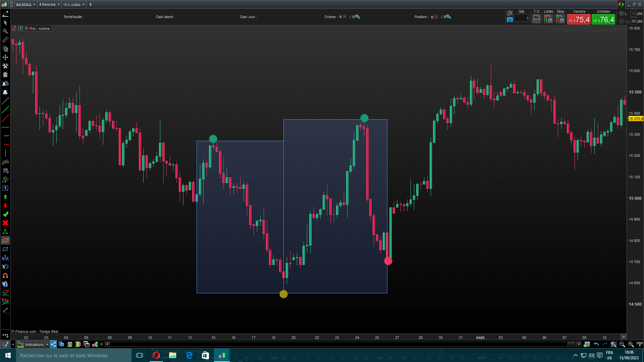
Task: Toggle the Sg stop checkbox
Action: (x=622, y=21)
